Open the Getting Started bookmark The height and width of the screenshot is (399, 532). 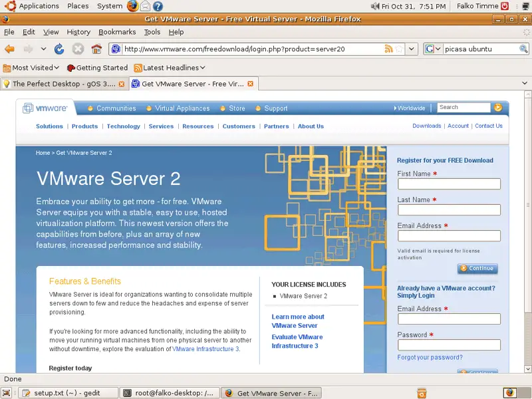(x=97, y=68)
